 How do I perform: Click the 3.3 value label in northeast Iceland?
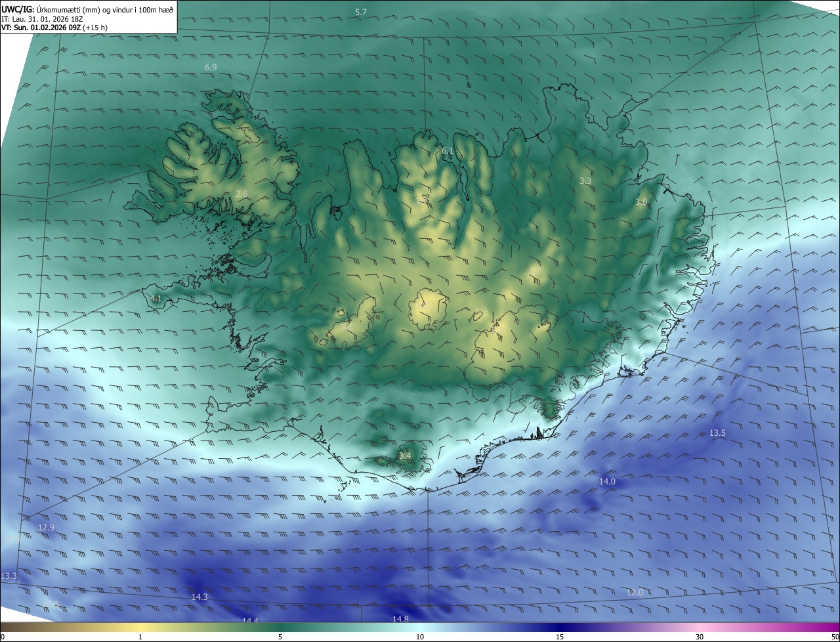point(586,181)
